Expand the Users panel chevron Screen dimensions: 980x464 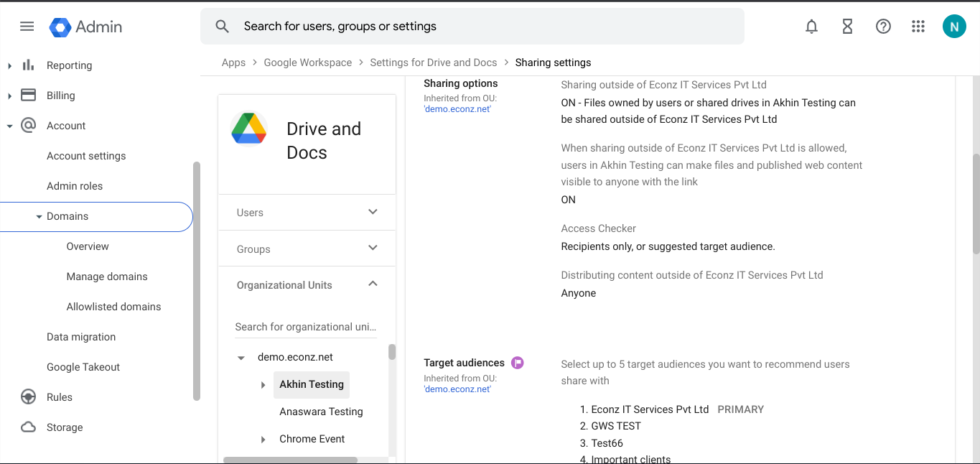pos(373,212)
